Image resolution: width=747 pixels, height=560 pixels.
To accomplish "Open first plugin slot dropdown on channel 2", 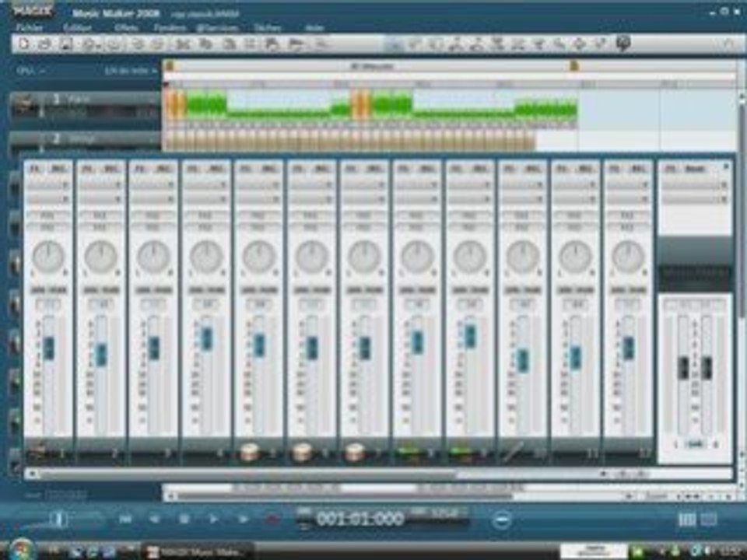I will tap(100, 185).
